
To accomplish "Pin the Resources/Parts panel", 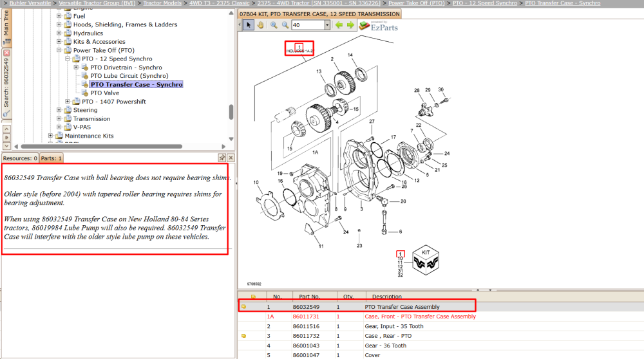I will click(x=222, y=158).
